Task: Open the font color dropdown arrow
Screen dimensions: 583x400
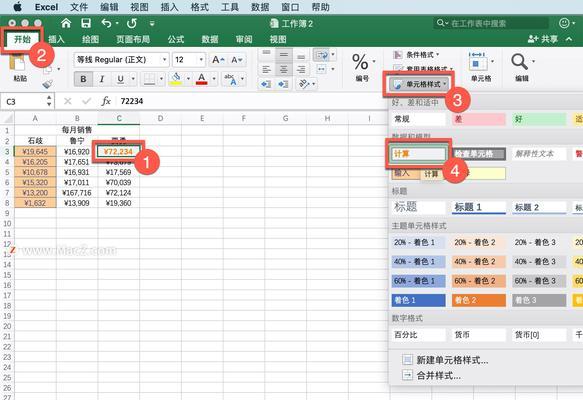Action: [214, 79]
